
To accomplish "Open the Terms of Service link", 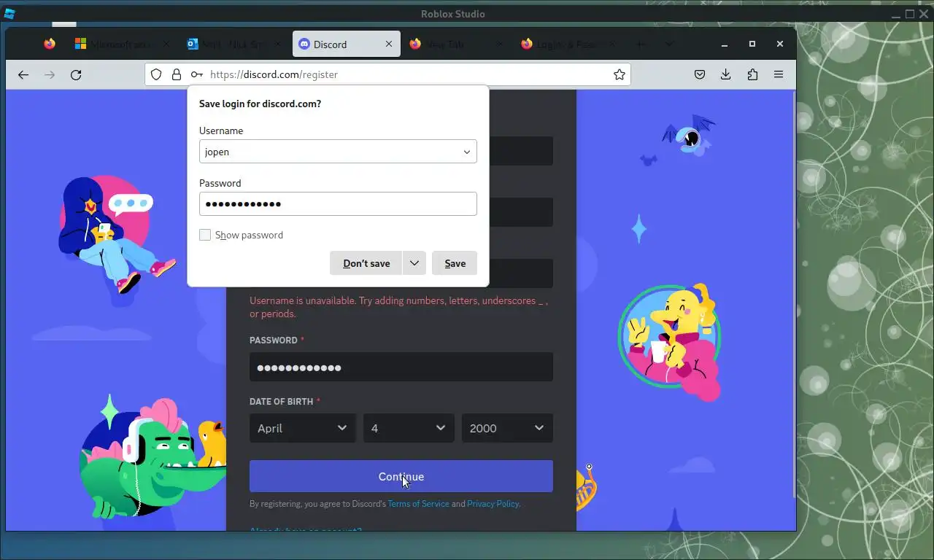I will click(x=418, y=504).
